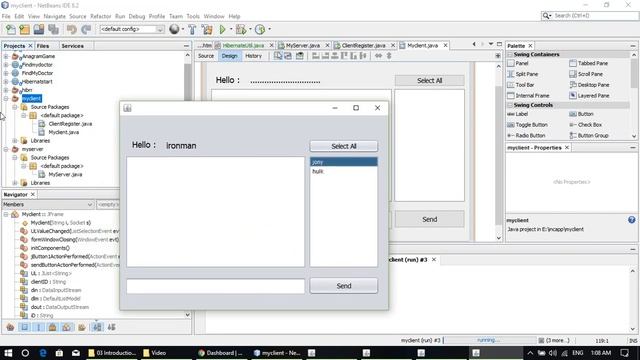Click the Debug Project toolbar icon
This screenshot has width=640, height=360.
241,29
